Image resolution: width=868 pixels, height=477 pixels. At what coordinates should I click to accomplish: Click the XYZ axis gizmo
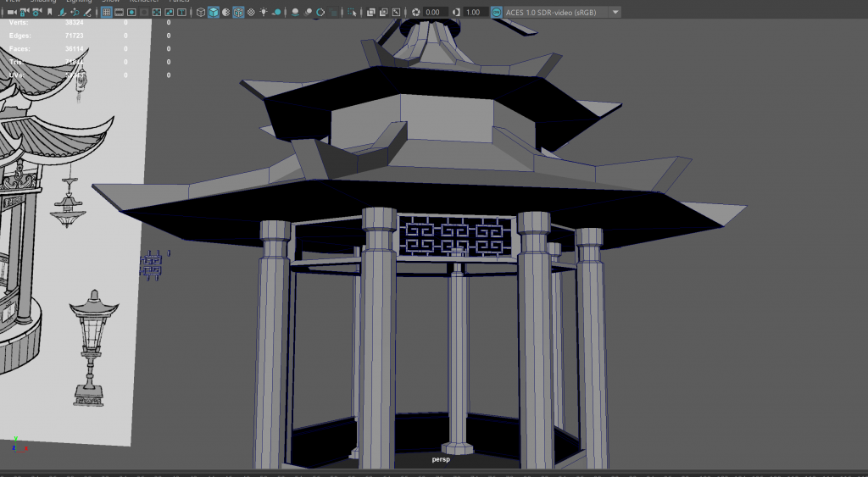pyautogui.click(x=19, y=444)
